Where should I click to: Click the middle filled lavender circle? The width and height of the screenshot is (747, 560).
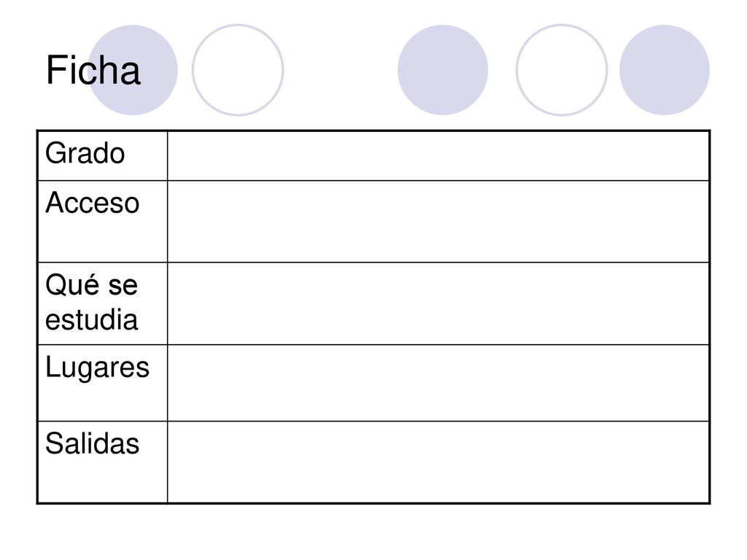tap(443, 70)
